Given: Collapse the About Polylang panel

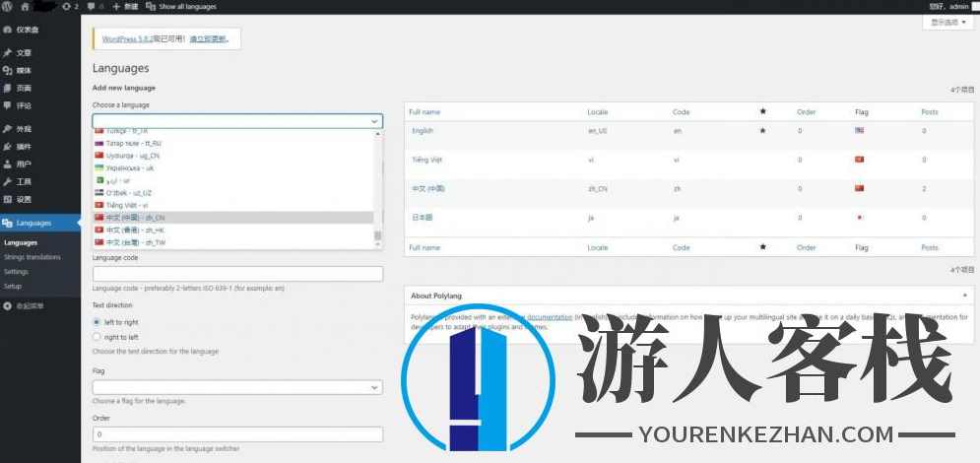Looking at the screenshot, I should [x=963, y=296].
